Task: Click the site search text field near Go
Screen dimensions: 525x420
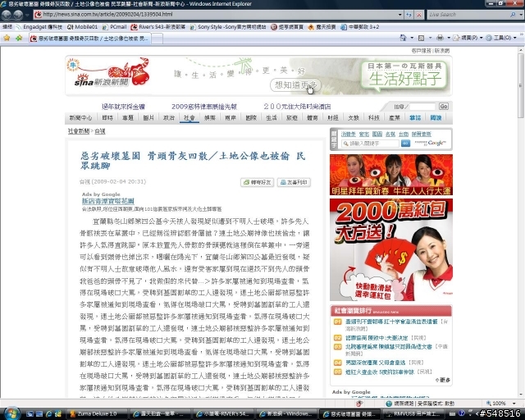Action: 422,107
